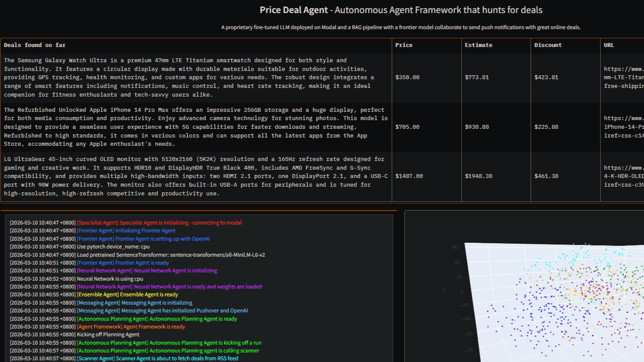Image resolution: width=644 pixels, height=362 pixels.
Task: Click the orange "Agent Framework is ready" log line
Action: 97,327
